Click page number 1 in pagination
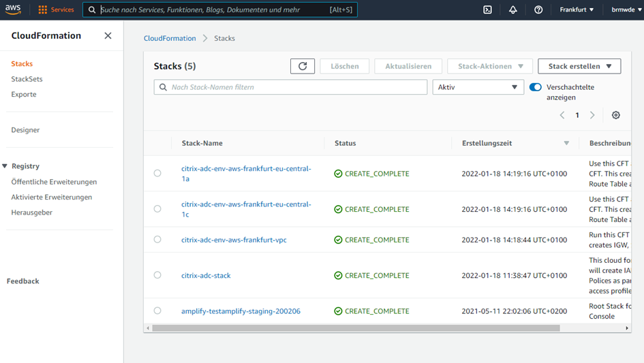644x363 pixels. (x=577, y=115)
